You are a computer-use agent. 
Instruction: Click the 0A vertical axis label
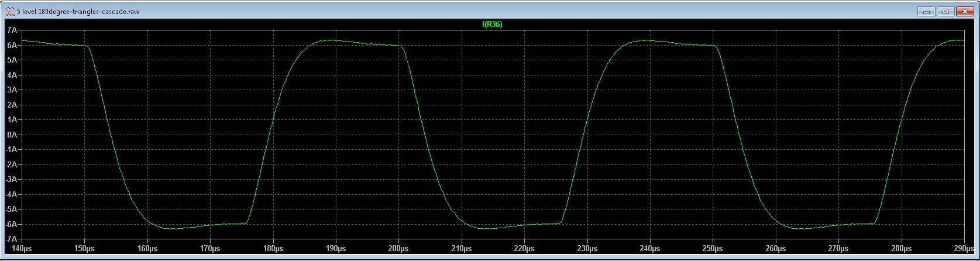tap(12, 135)
